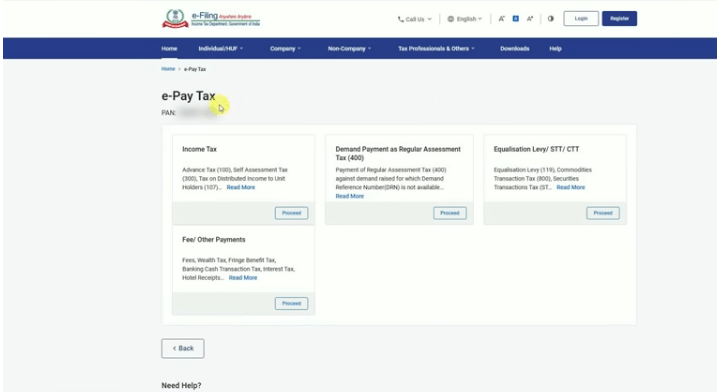
Task: Read More under Demand Payment card
Action: click(x=350, y=196)
